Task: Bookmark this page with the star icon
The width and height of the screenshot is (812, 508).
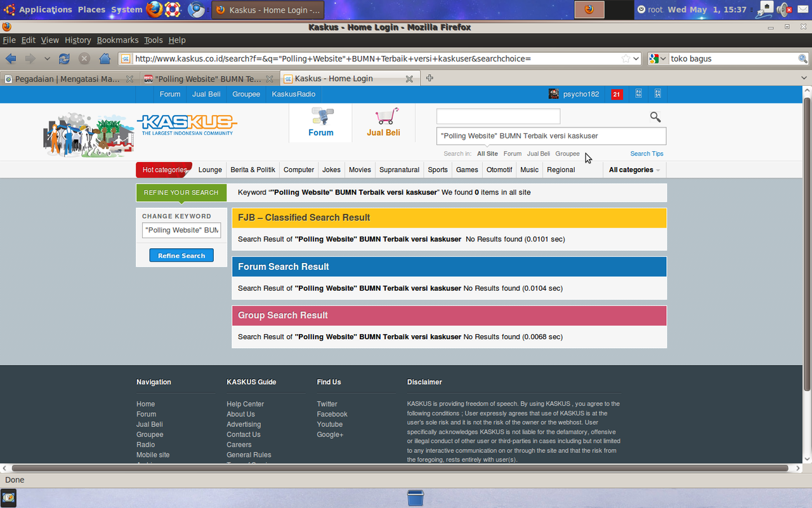Action: click(x=626, y=58)
